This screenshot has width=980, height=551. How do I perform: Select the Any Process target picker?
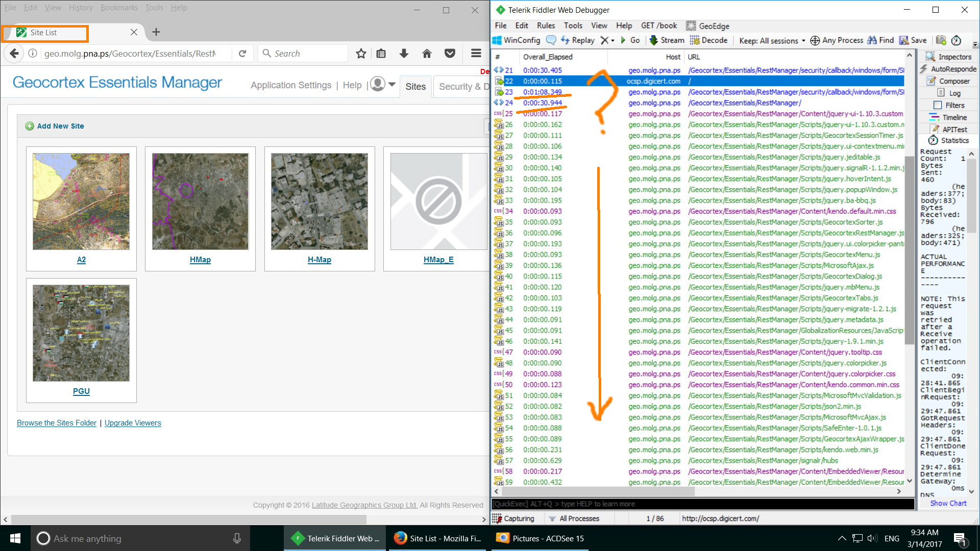click(x=837, y=40)
